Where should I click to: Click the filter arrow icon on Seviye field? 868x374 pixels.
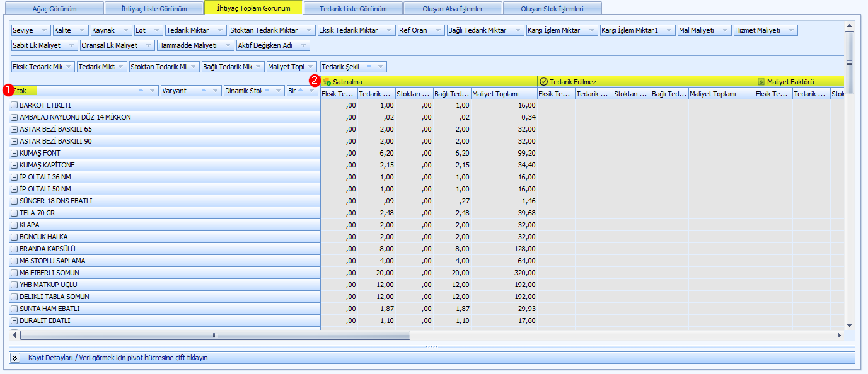pos(45,30)
